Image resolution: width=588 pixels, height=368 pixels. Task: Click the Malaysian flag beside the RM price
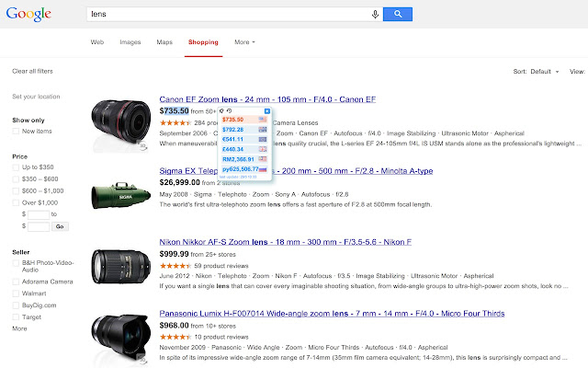pyautogui.click(x=263, y=159)
